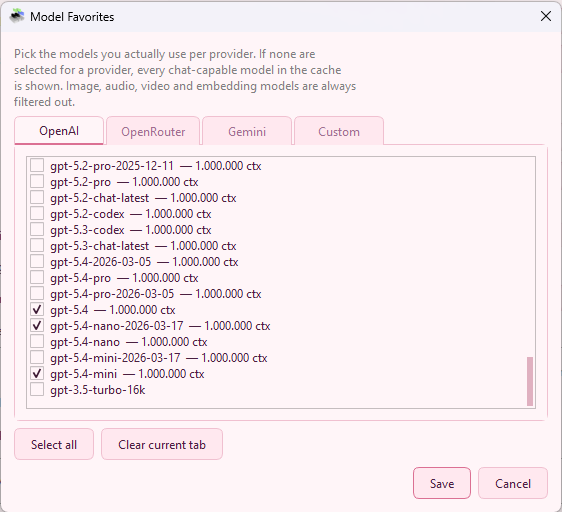Switch to the Gemini tab

[247, 132]
